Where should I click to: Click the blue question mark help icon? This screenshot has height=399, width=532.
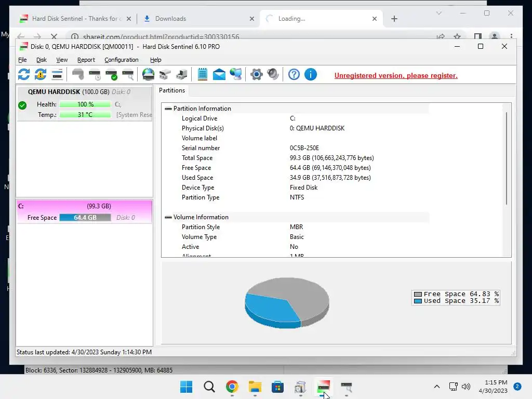pos(294,74)
